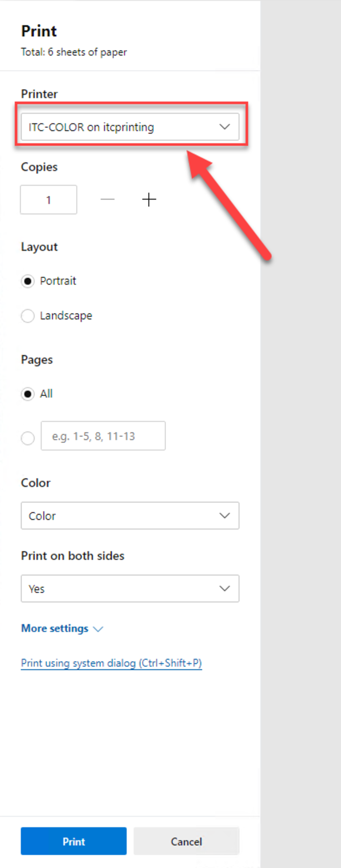Click the page range text box
This screenshot has height=868, width=341.
click(103, 436)
